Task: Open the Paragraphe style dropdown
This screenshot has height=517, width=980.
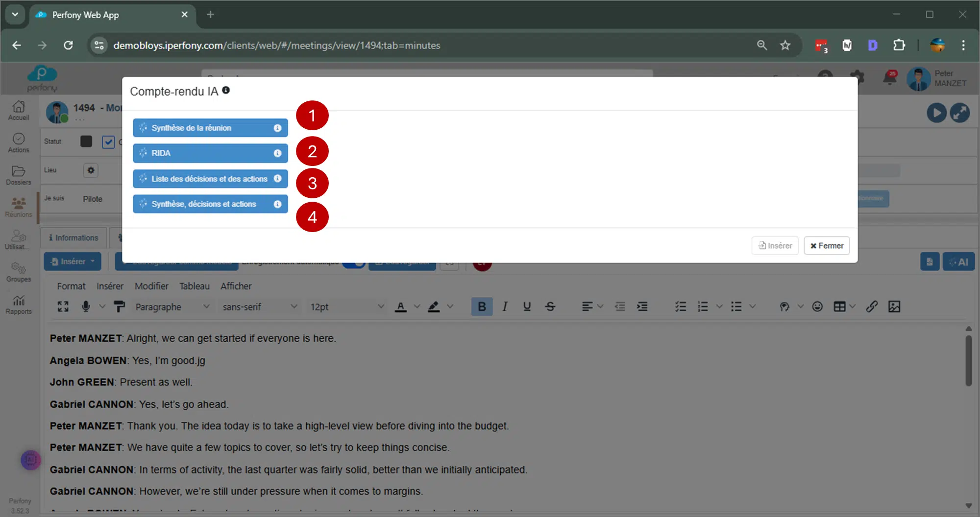Action: (x=172, y=307)
